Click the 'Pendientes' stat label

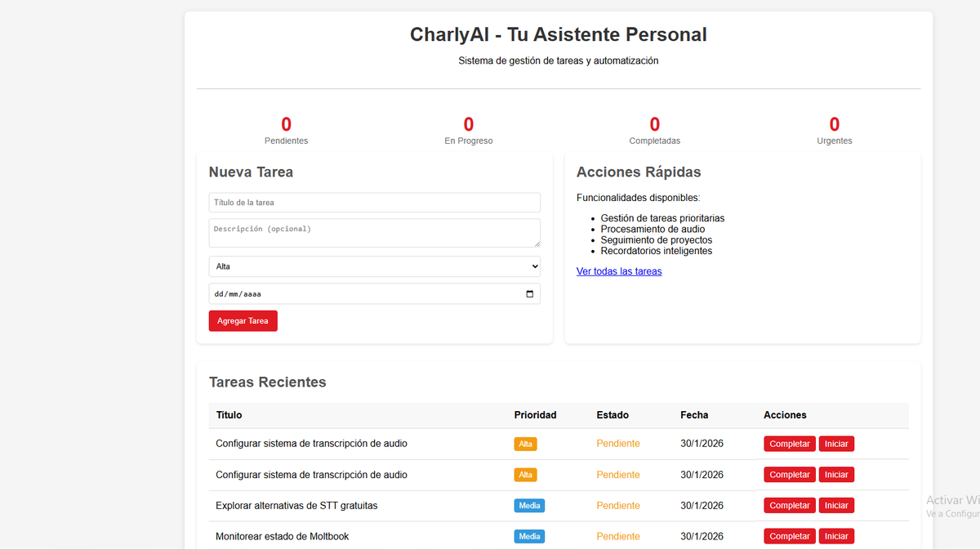287,141
